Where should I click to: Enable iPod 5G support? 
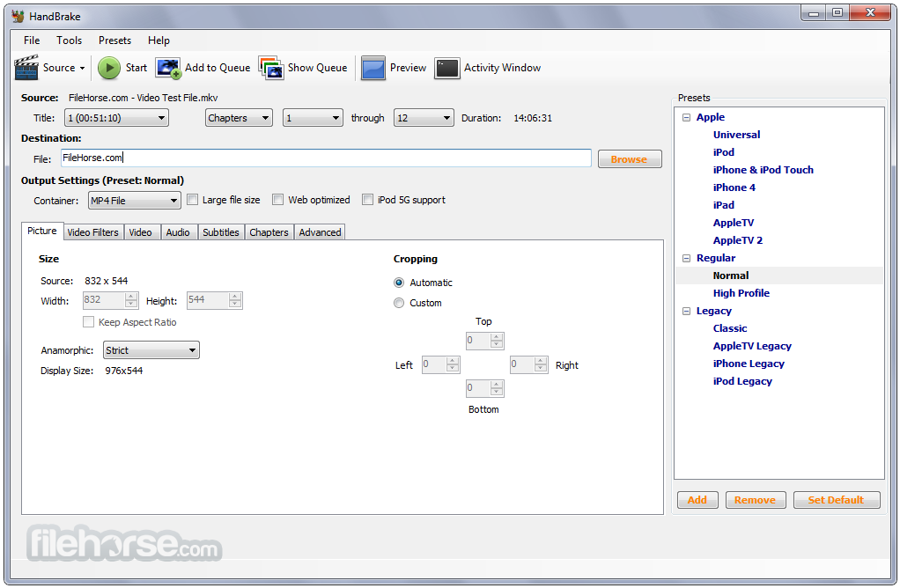[x=367, y=200]
